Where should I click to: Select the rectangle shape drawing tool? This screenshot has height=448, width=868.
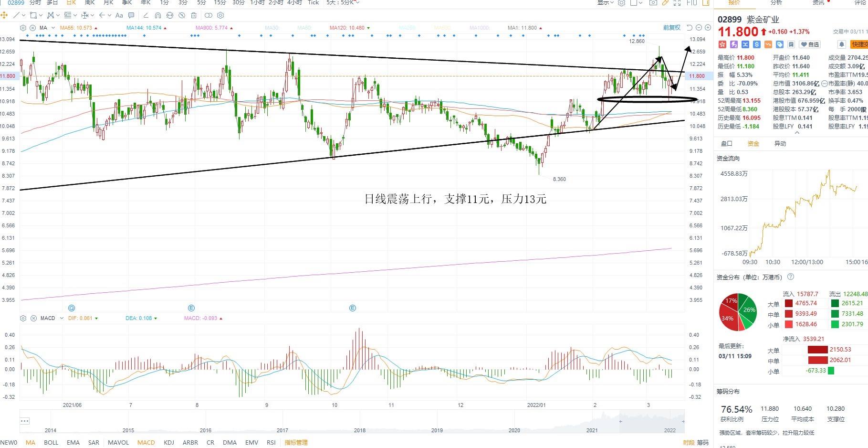pyautogui.click(x=33, y=15)
